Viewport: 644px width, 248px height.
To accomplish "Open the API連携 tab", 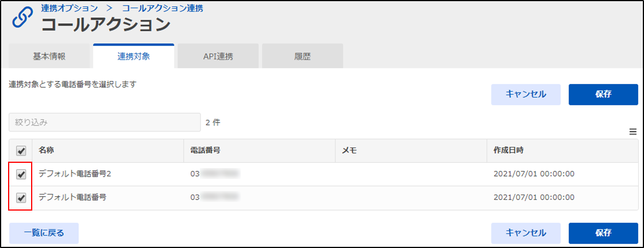I will 218,56.
